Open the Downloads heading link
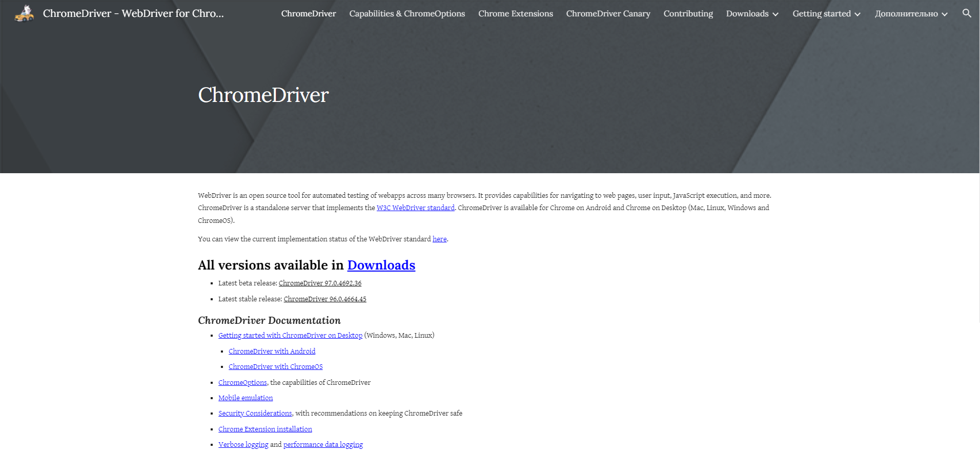The height and width of the screenshot is (454, 980). (381, 265)
